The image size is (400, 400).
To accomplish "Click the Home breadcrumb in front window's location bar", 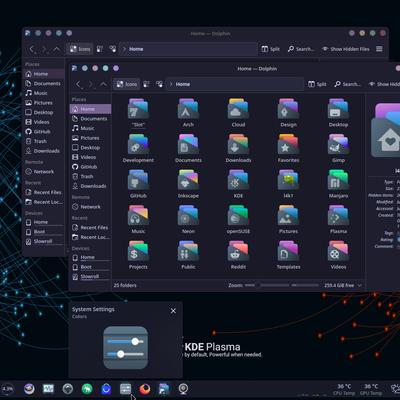I will point(183,84).
